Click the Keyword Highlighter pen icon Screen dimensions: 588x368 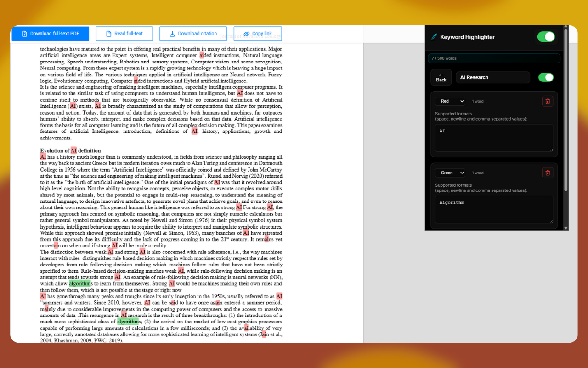[434, 37]
